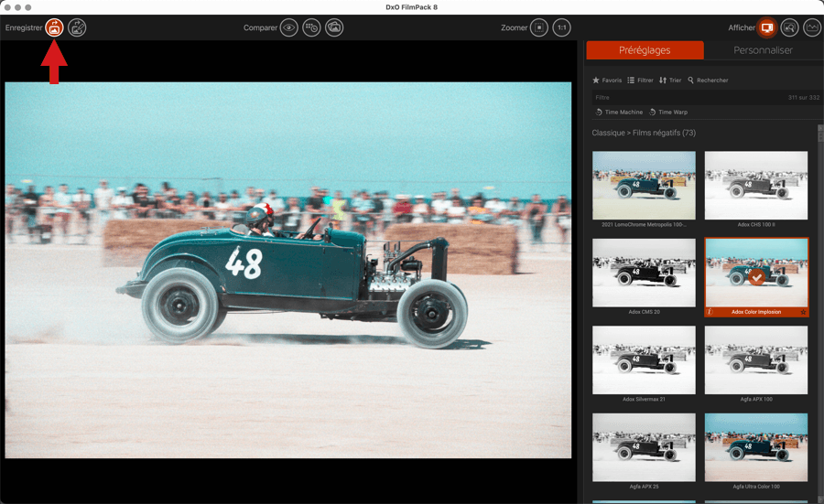Show the loupe navigator panel icon
This screenshot has width=824, height=504.
pyautogui.click(x=789, y=28)
